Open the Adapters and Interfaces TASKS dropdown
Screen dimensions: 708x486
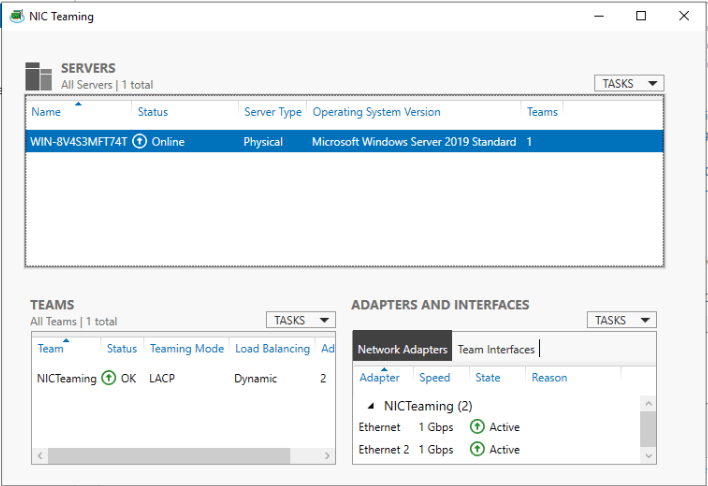pyautogui.click(x=621, y=320)
